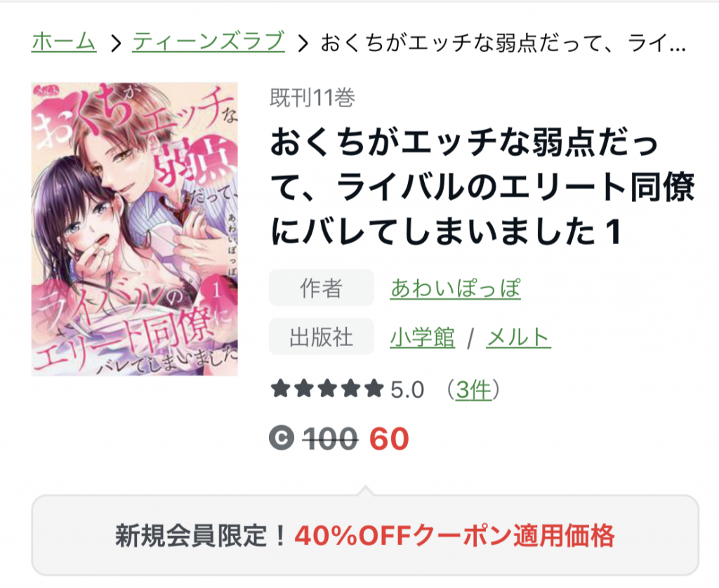Click 既刊11巻 volume count label
719x588 pixels.
(x=312, y=98)
